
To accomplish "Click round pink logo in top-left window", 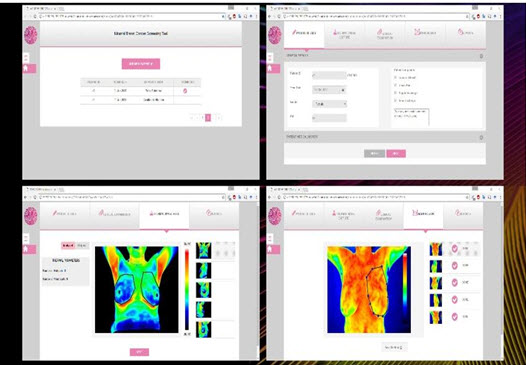I will pyautogui.click(x=31, y=35).
